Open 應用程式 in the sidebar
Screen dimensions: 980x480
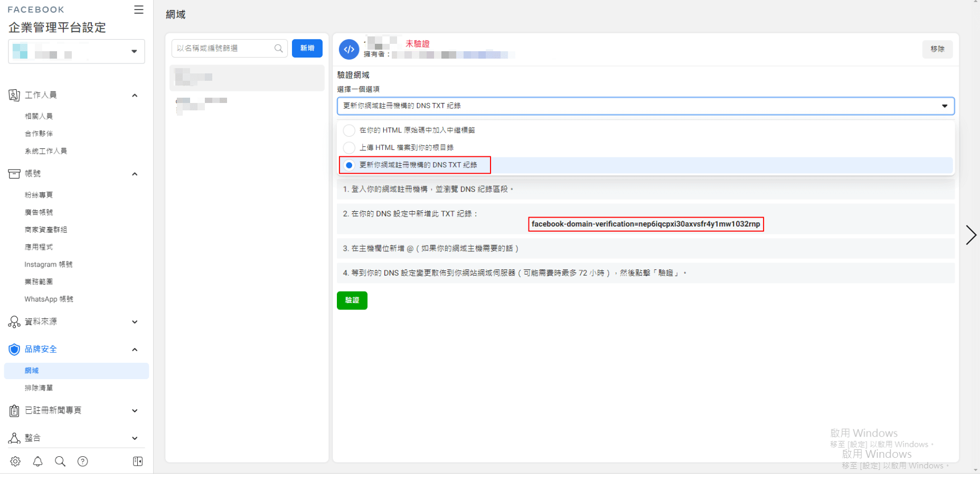(x=39, y=247)
